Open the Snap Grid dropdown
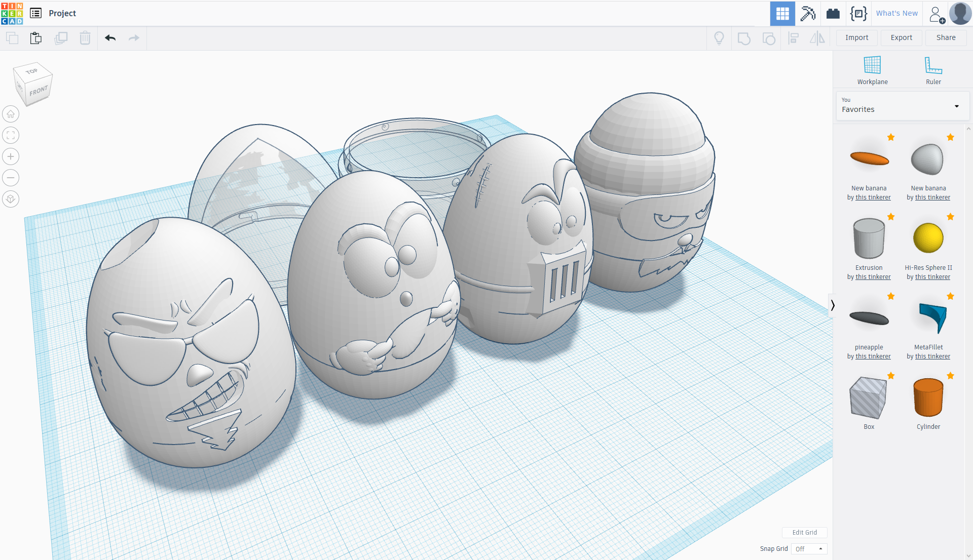The width and height of the screenshot is (973, 560). coord(809,549)
